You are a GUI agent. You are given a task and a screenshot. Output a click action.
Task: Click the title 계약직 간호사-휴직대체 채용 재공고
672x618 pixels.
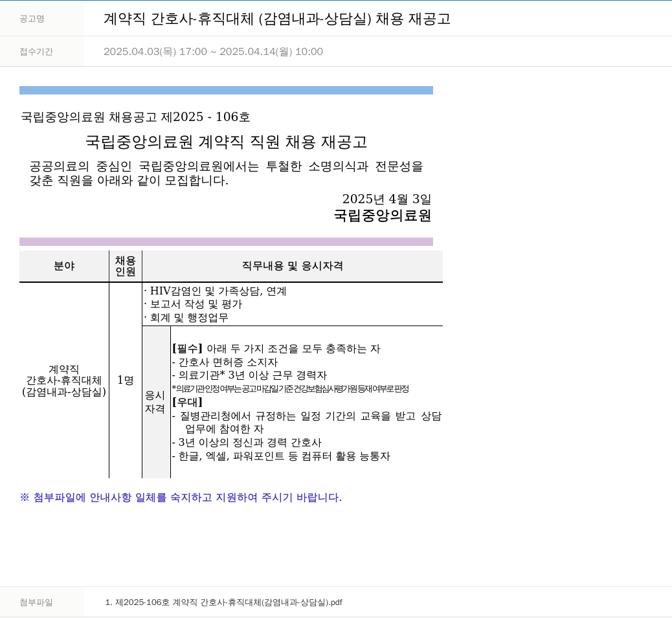tap(277, 19)
